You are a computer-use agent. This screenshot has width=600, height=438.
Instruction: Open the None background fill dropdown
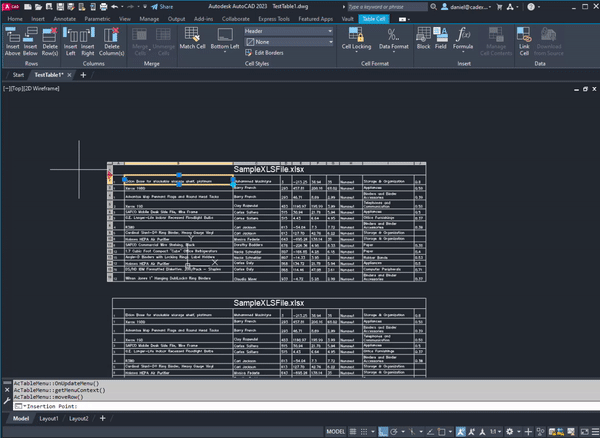pos(289,42)
